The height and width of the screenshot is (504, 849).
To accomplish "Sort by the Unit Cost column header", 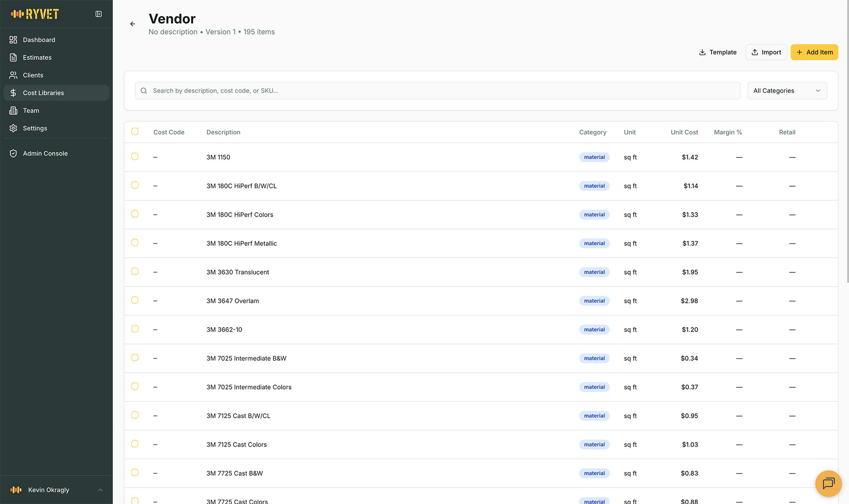I will coord(684,132).
